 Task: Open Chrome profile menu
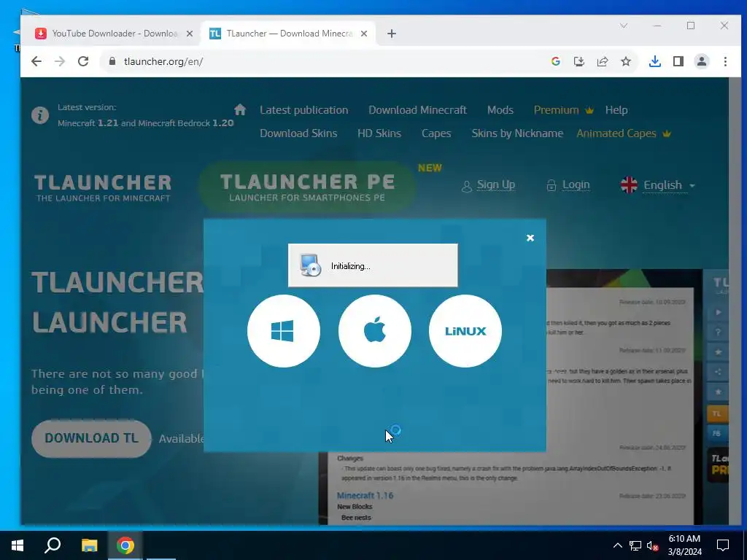tap(702, 61)
